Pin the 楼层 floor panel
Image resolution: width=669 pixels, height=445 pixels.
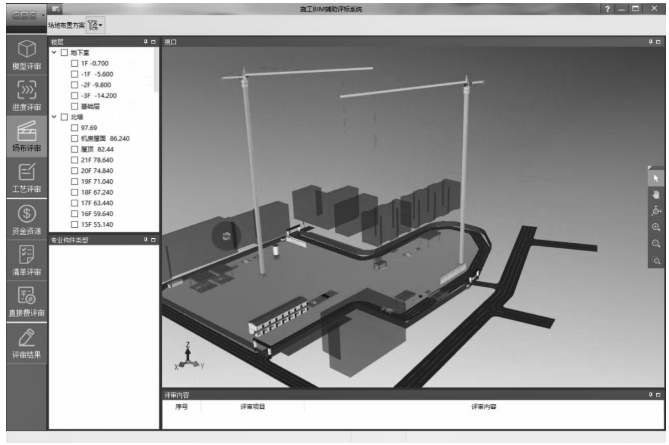coord(146,42)
